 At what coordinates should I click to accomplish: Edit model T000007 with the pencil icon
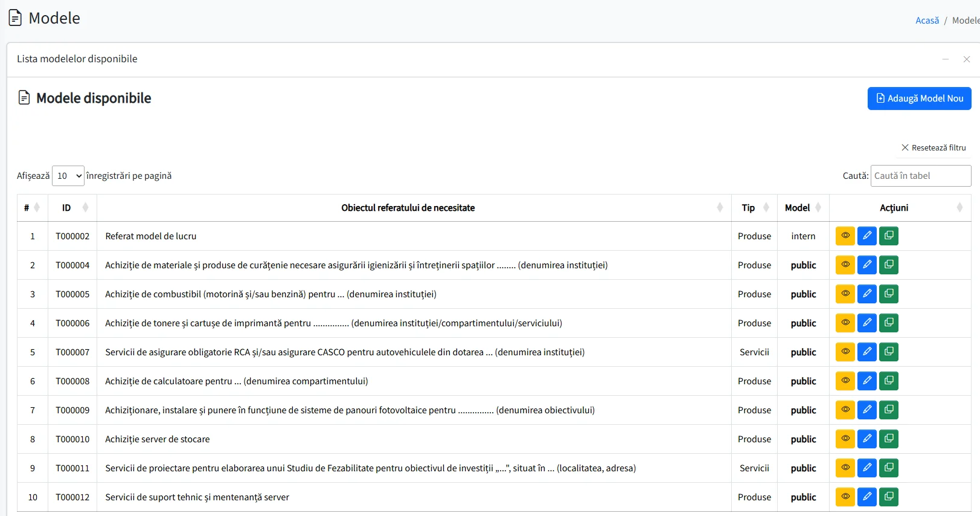coord(867,352)
